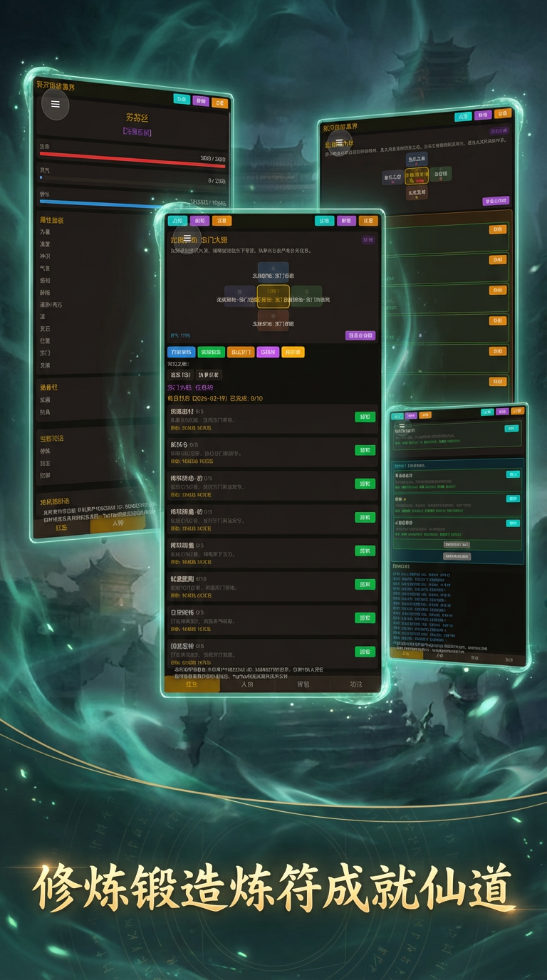547x980 pixels.
Task: Click the orange button in center phone's top-right group
Action: click(368, 221)
